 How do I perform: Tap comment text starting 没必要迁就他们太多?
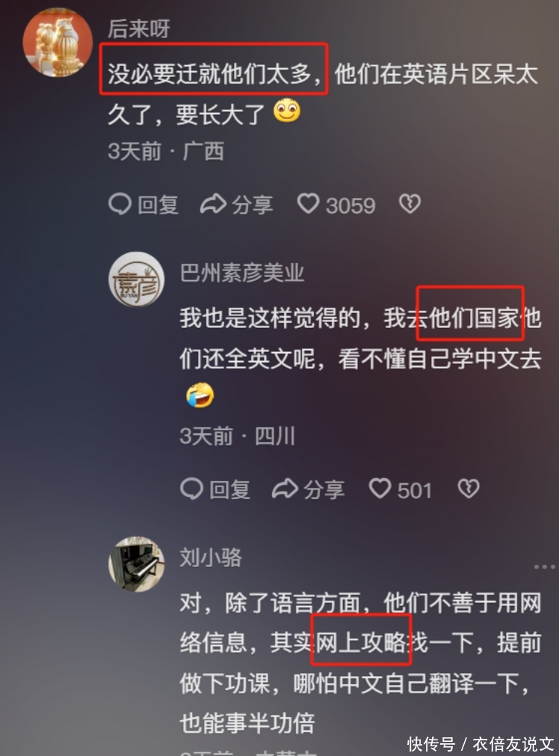pos(323,94)
